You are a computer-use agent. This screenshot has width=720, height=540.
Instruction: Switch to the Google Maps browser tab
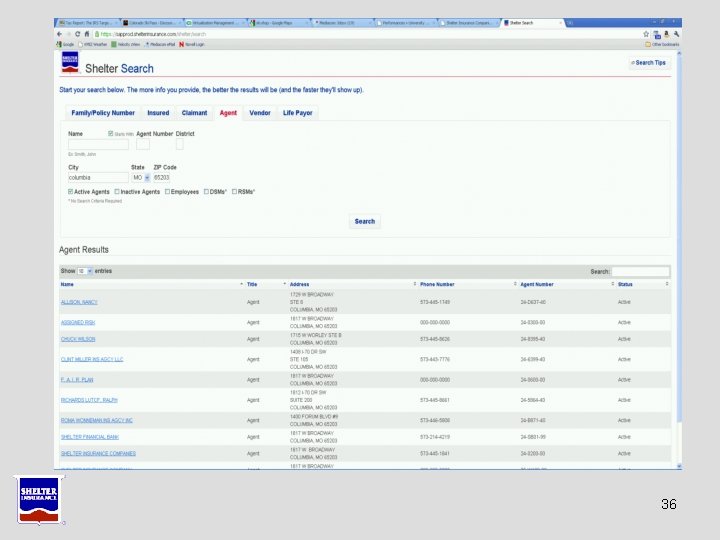point(279,22)
